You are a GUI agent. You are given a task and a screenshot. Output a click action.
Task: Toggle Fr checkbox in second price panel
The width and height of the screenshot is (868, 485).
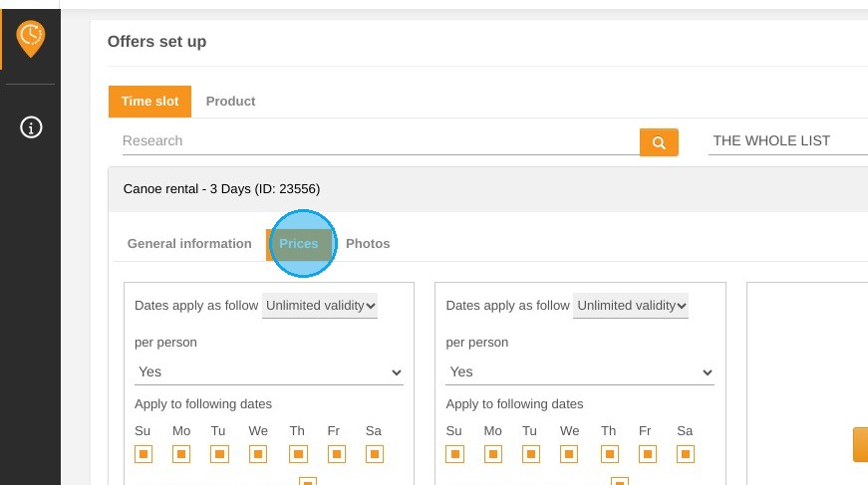tap(648, 454)
